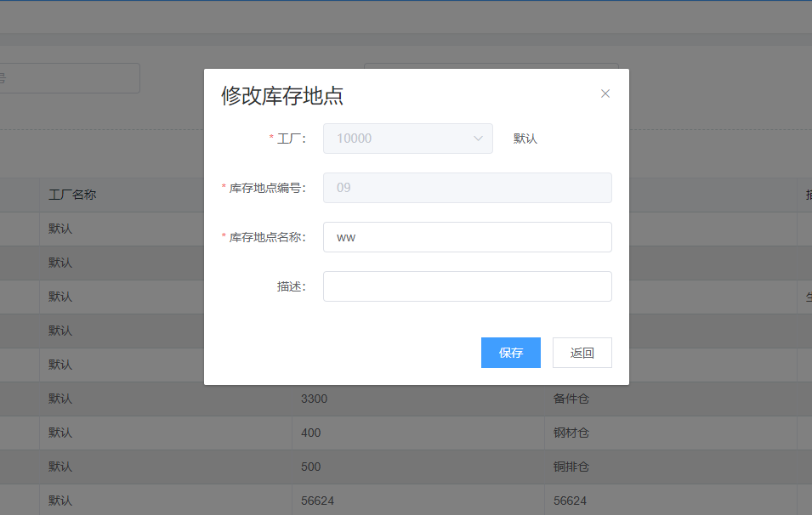This screenshot has height=515, width=812.
Task: Click the cell containing 400
Action: 310,432
